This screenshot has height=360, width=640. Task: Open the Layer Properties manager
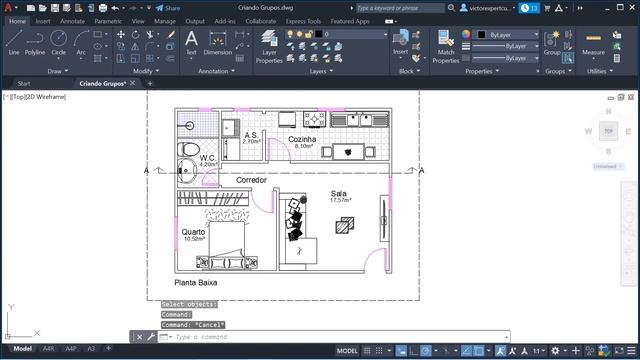[x=269, y=46]
